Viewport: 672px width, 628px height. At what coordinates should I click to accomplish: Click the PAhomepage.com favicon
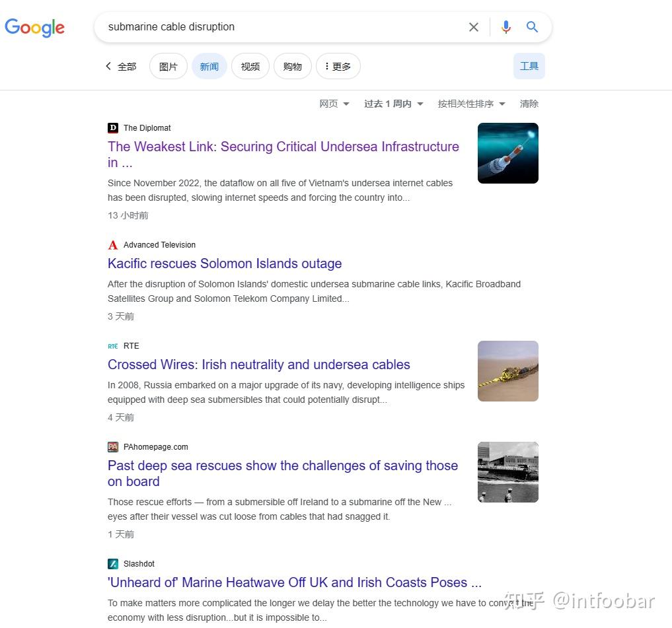tap(113, 447)
